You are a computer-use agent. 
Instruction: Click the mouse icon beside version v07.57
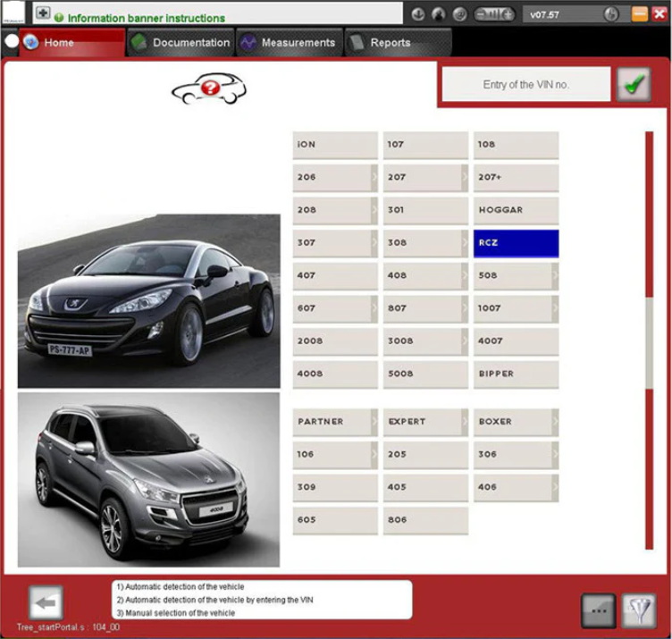[x=611, y=15]
